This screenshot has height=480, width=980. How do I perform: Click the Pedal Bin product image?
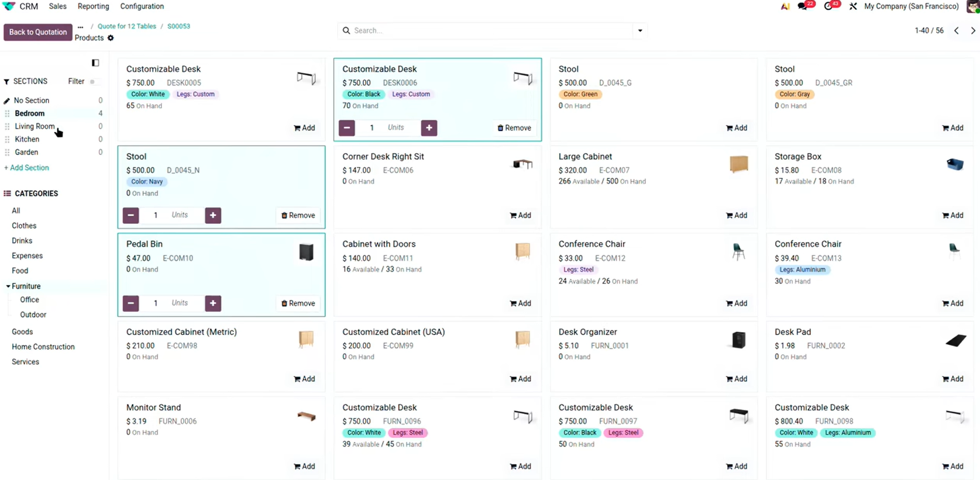pos(307,252)
